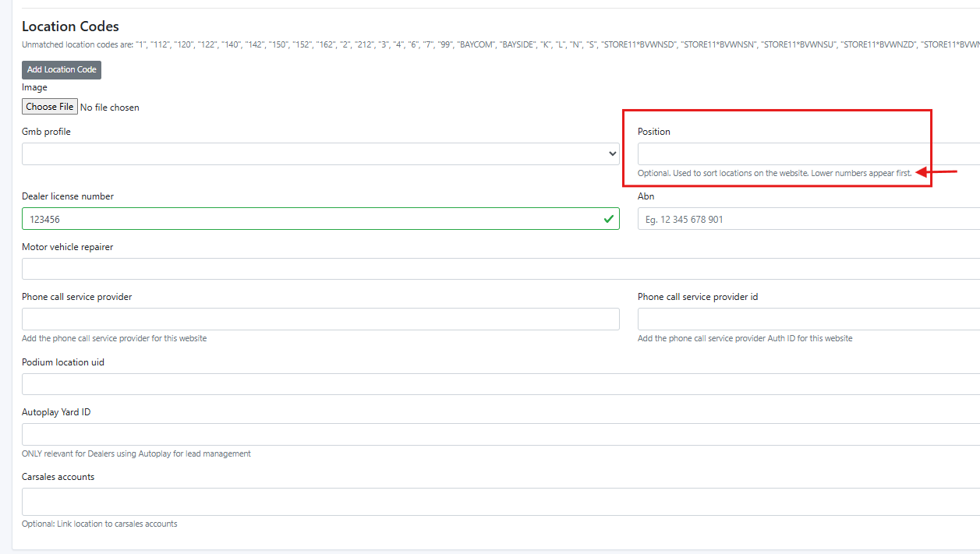Focus the Motor vehicle repairer field
This screenshot has width=980, height=554.
tap(501, 269)
